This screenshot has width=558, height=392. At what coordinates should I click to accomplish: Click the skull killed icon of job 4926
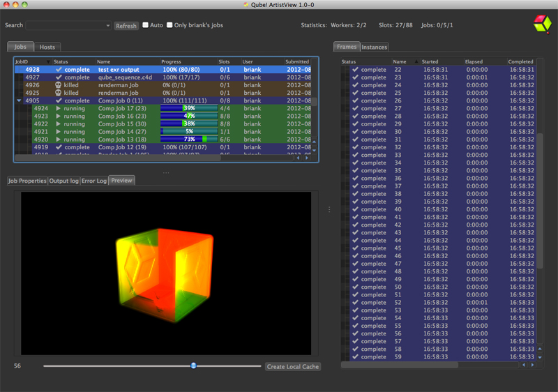58,85
